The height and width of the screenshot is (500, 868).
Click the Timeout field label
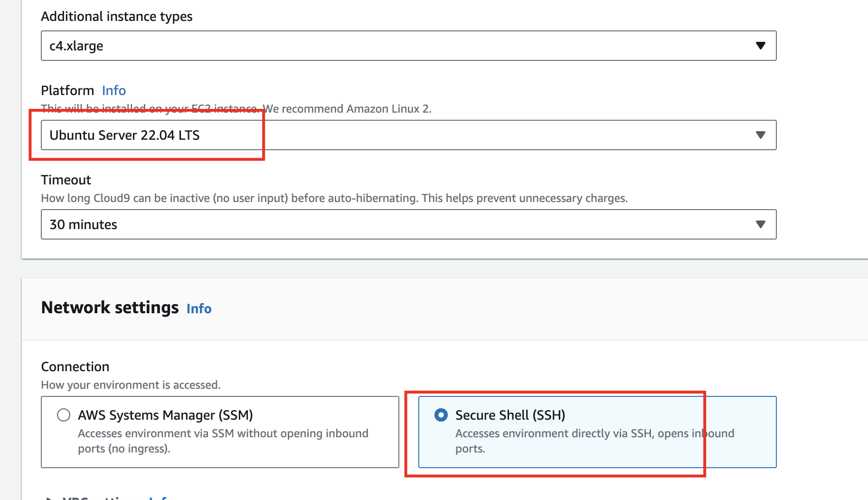pyautogui.click(x=66, y=180)
